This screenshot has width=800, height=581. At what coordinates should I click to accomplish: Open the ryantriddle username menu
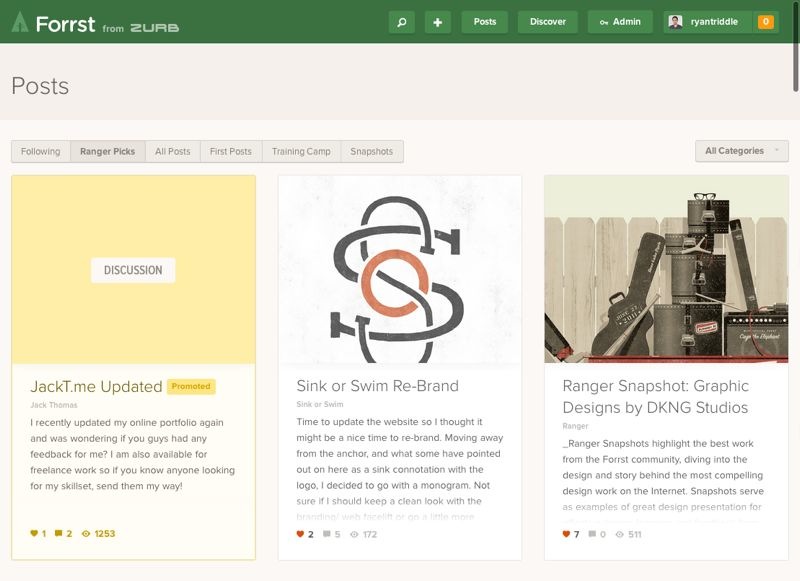pos(714,22)
